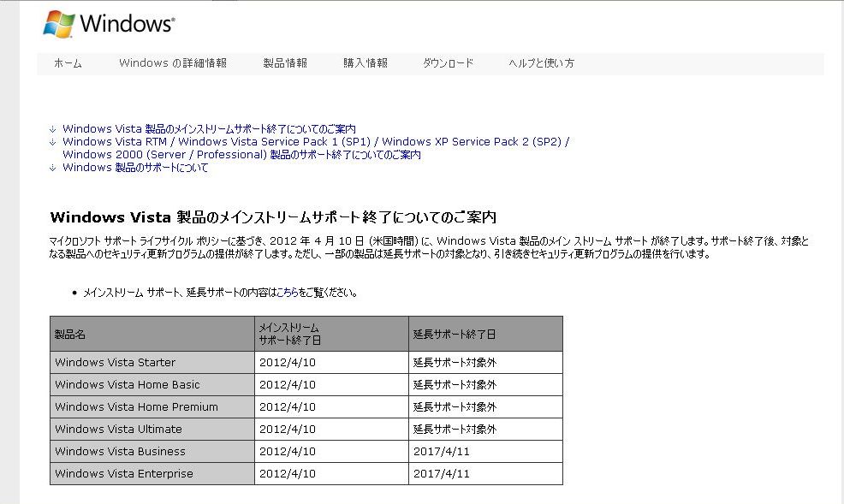This screenshot has width=844, height=504.
Task: Open the ダウンロード menu item
Action: click(x=448, y=63)
